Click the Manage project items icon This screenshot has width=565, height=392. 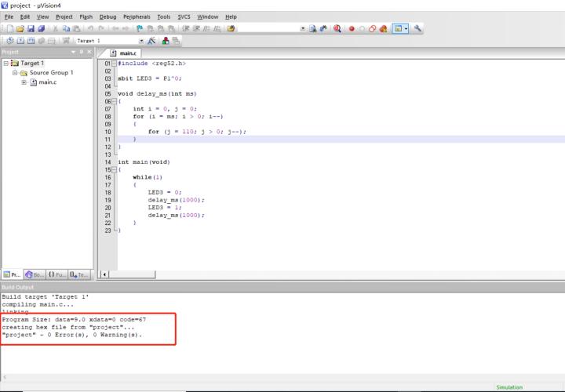click(167, 40)
